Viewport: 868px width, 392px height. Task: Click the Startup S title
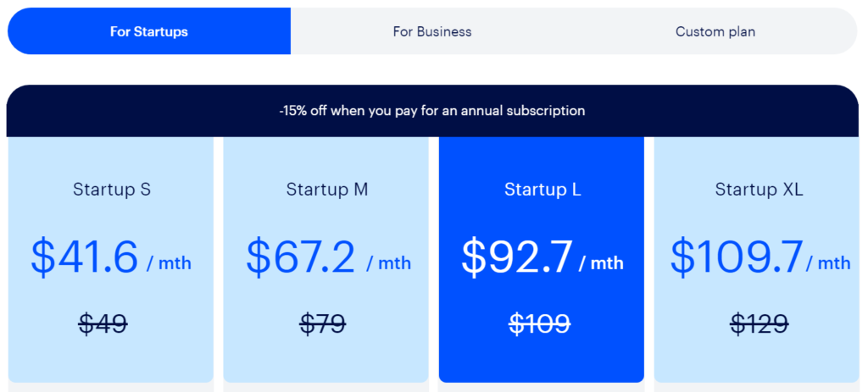tap(112, 190)
